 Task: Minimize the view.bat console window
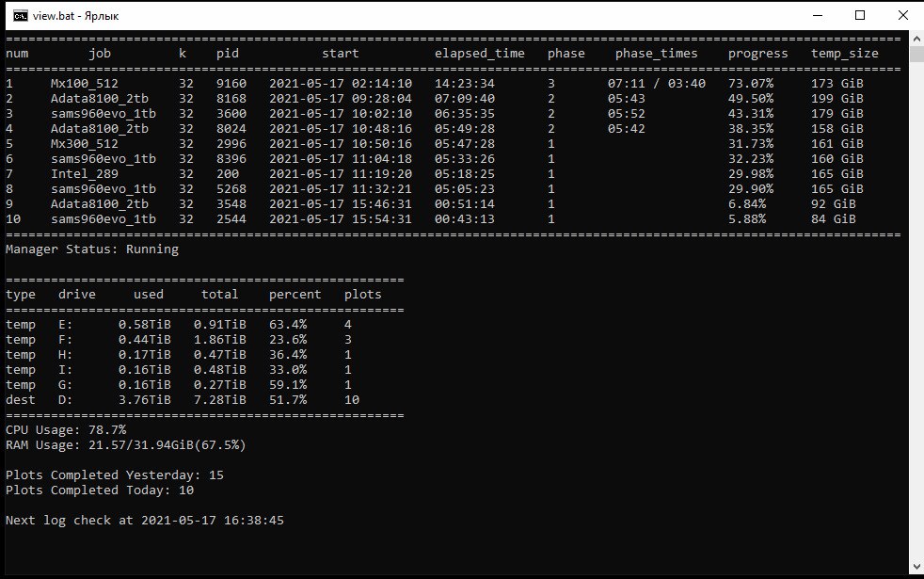point(818,15)
